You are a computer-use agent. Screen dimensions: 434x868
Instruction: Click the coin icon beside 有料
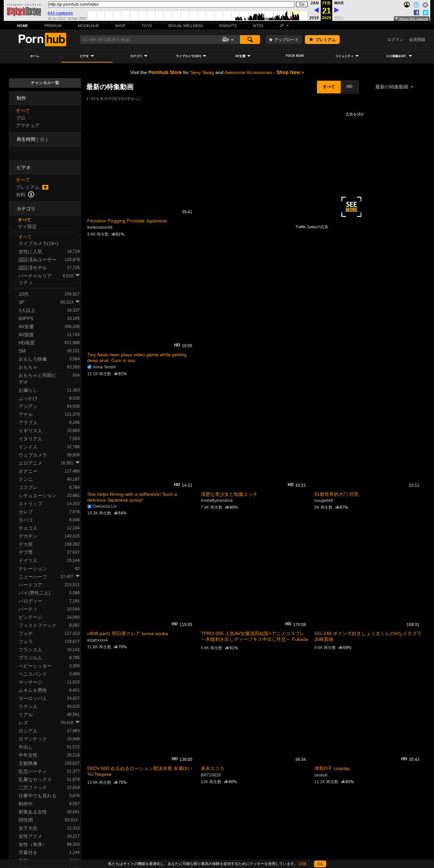pyautogui.click(x=31, y=194)
